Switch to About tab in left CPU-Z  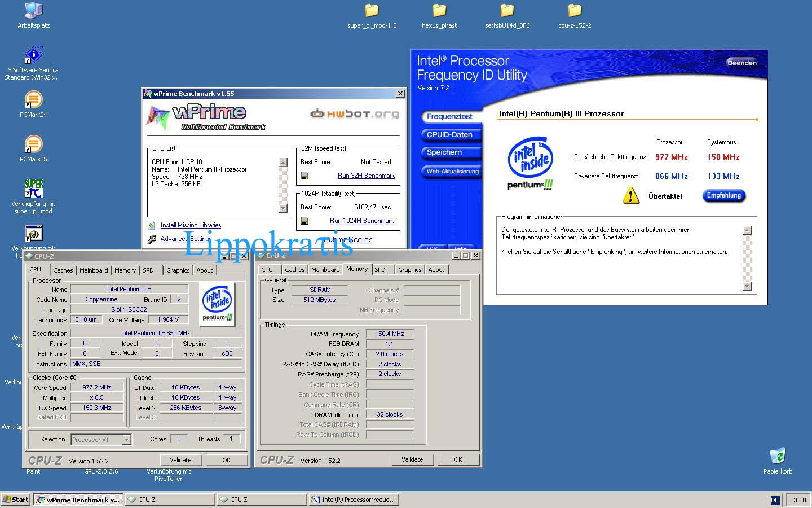point(205,270)
